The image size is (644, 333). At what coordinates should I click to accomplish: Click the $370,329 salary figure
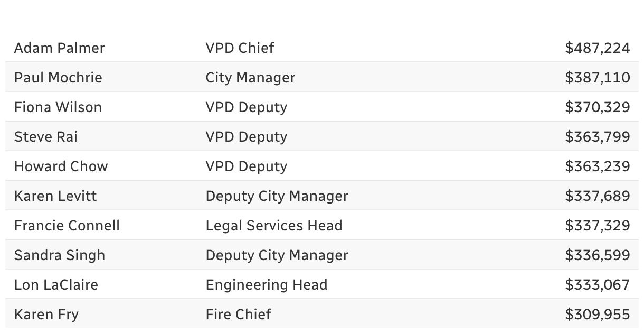(x=598, y=107)
